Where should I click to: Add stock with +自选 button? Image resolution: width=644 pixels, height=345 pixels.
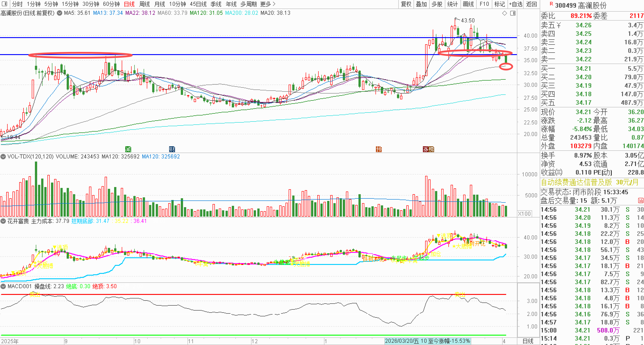516,4
